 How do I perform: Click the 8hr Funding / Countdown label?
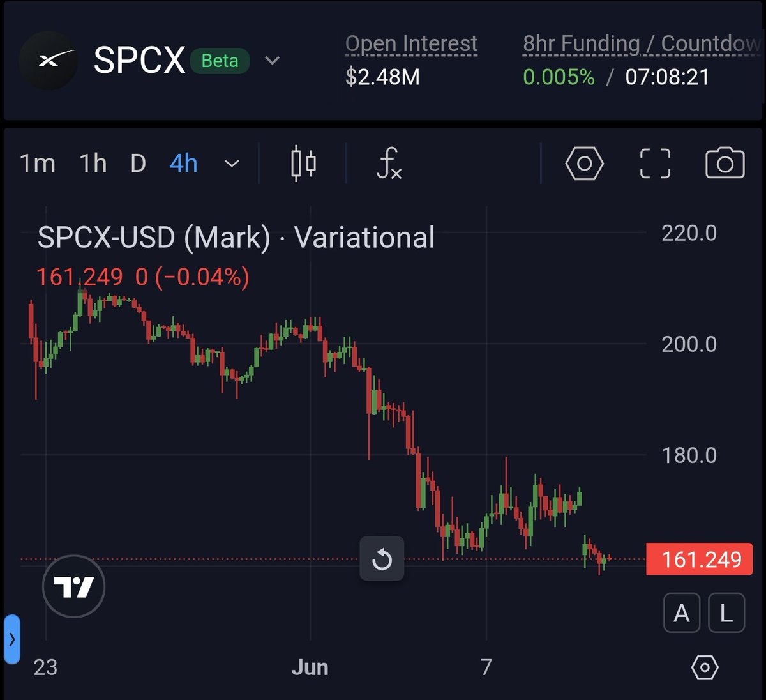coord(642,43)
